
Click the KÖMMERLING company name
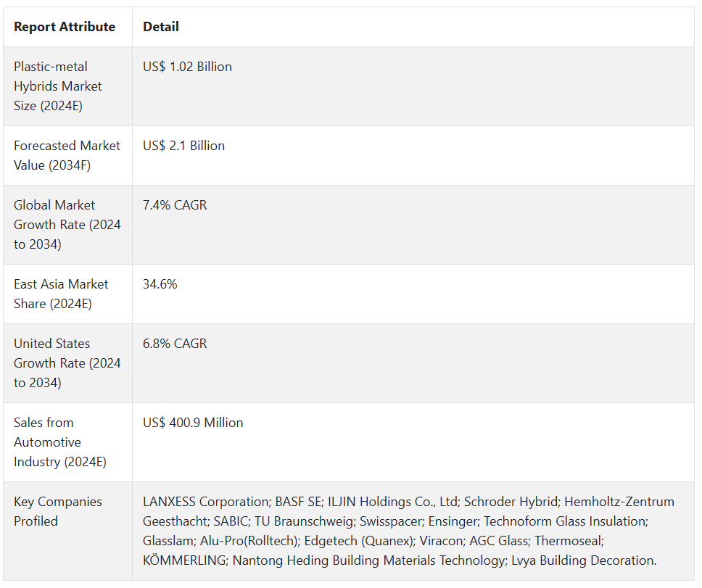[x=184, y=560]
